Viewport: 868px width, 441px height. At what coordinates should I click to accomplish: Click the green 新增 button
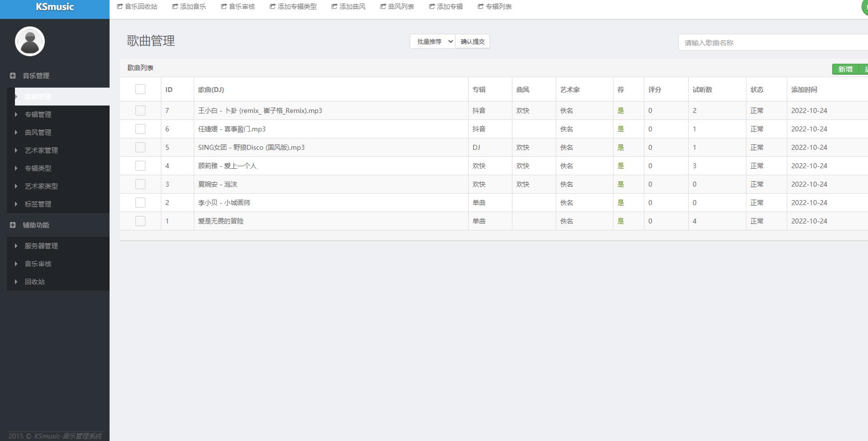[x=845, y=69]
